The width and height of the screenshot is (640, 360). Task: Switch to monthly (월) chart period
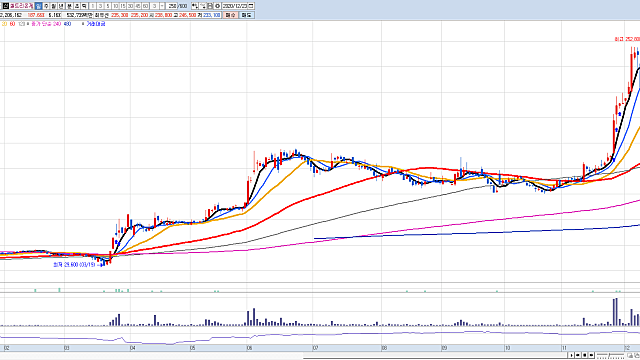(x=54, y=6)
